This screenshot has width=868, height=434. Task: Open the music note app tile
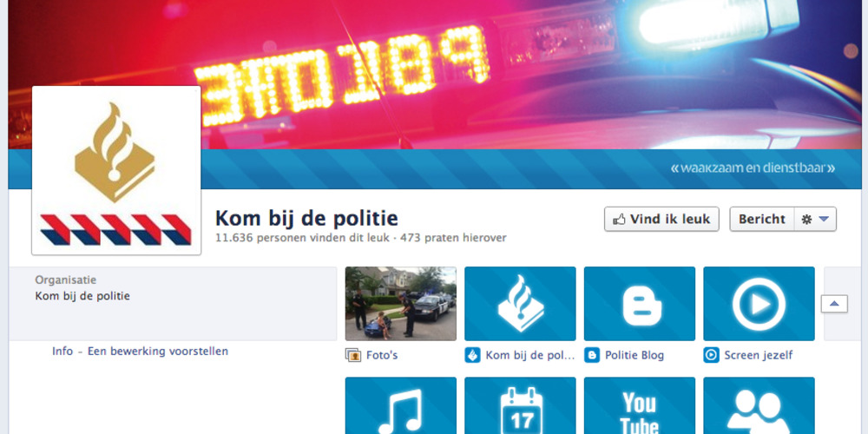(401, 405)
